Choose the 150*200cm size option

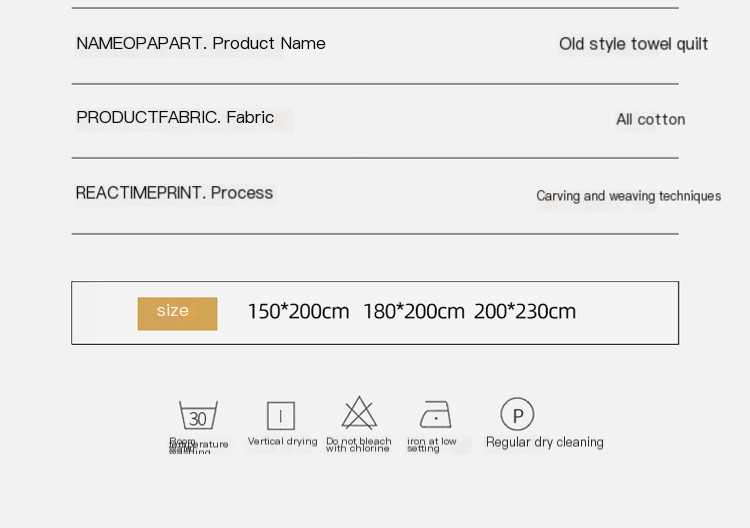tap(298, 312)
